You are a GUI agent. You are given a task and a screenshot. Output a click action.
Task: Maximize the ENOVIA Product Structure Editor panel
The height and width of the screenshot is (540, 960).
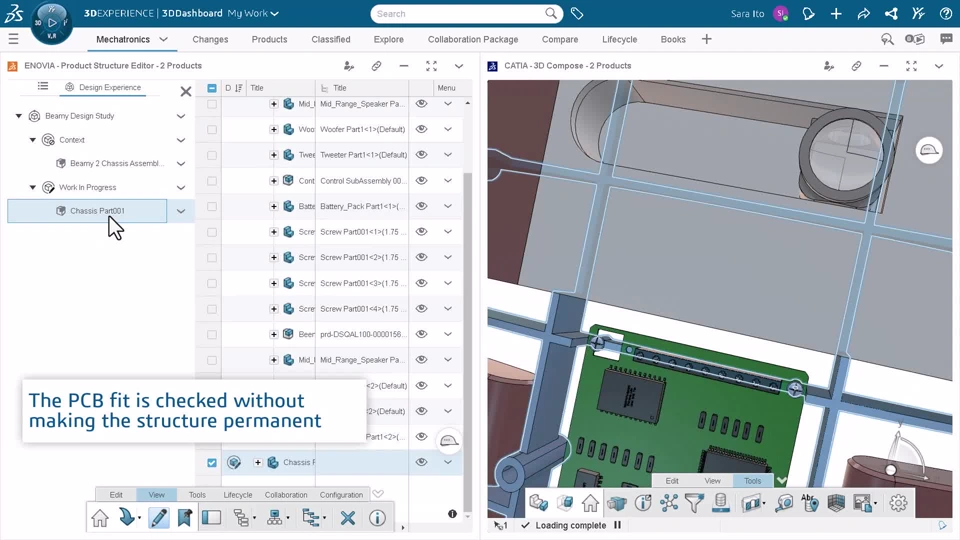click(x=432, y=66)
